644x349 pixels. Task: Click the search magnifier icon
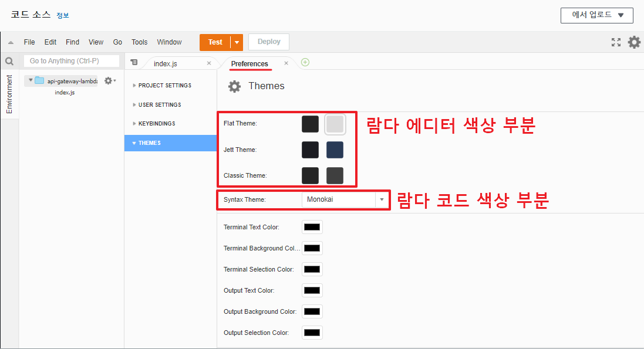pos(9,61)
